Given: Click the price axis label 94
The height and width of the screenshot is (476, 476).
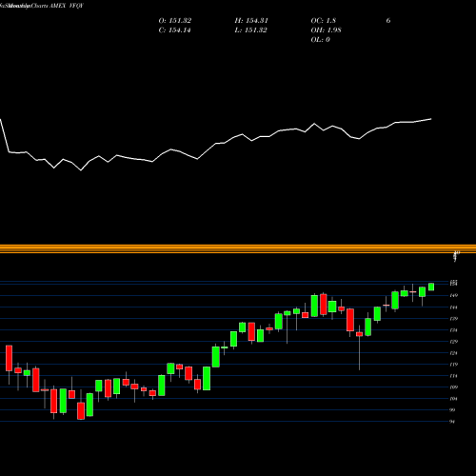Looking at the screenshot, I should [453, 422].
